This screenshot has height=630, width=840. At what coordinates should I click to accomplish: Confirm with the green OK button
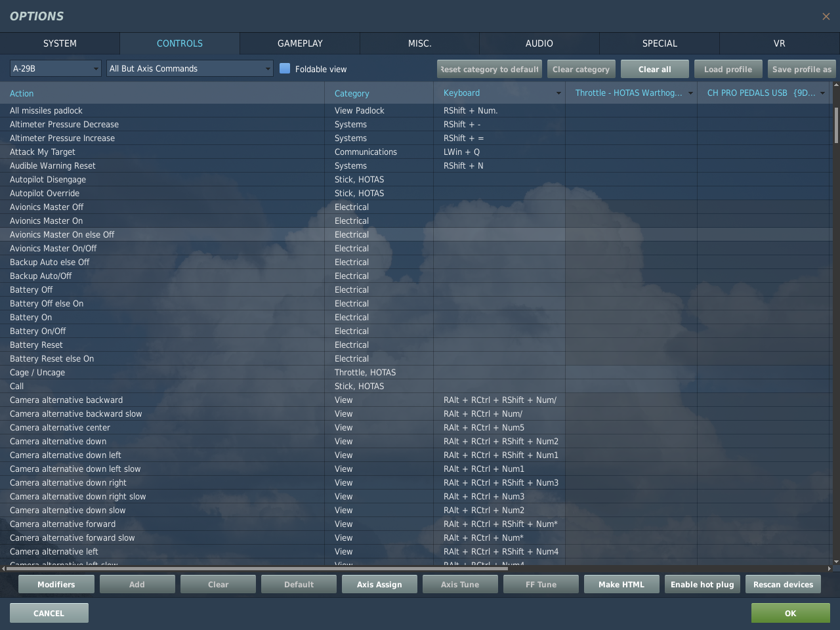791,613
